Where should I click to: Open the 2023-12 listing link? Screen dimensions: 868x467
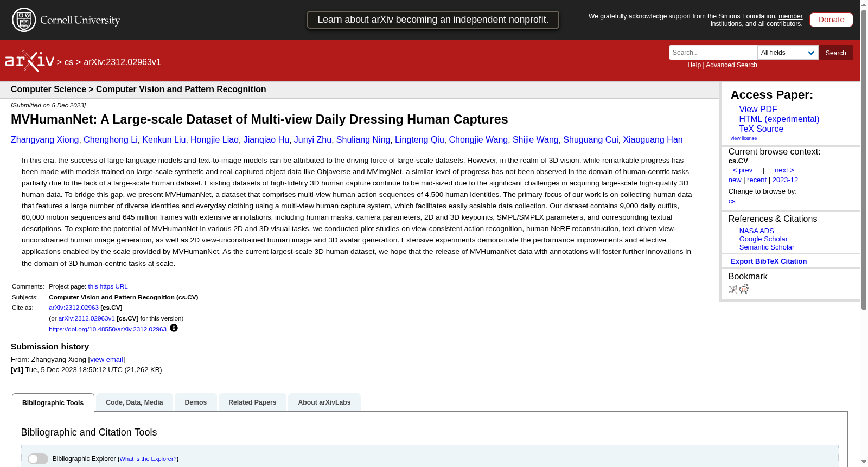[x=785, y=180]
